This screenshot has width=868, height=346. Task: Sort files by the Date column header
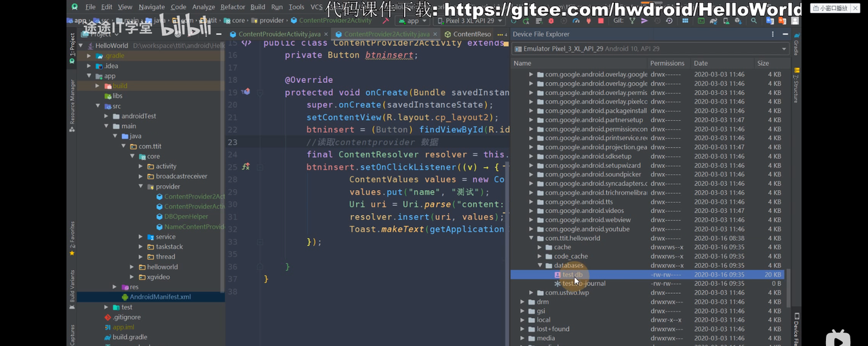click(701, 63)
